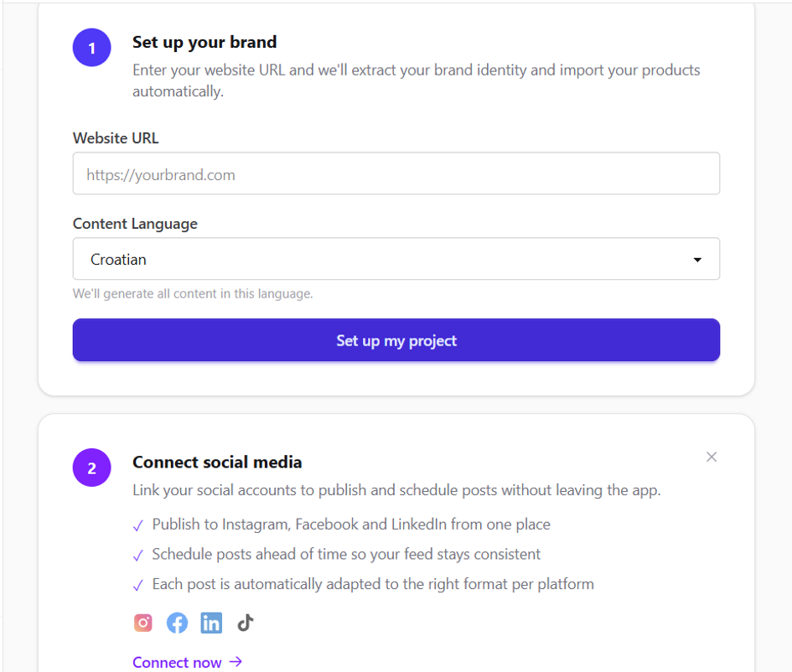
Task: Follow the Connect now link
Action: (188, 662)
